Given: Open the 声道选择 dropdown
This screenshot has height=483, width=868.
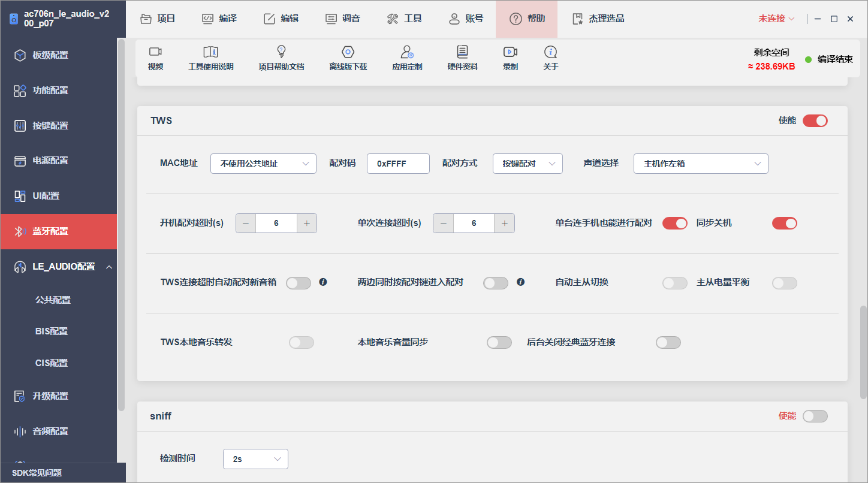Looking at the screenshot, I should coord(701,164).
